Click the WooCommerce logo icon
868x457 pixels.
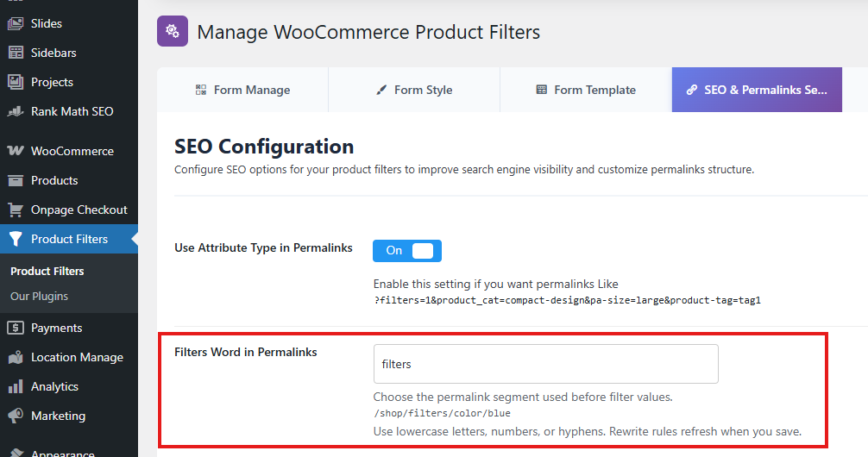point(16,151)
